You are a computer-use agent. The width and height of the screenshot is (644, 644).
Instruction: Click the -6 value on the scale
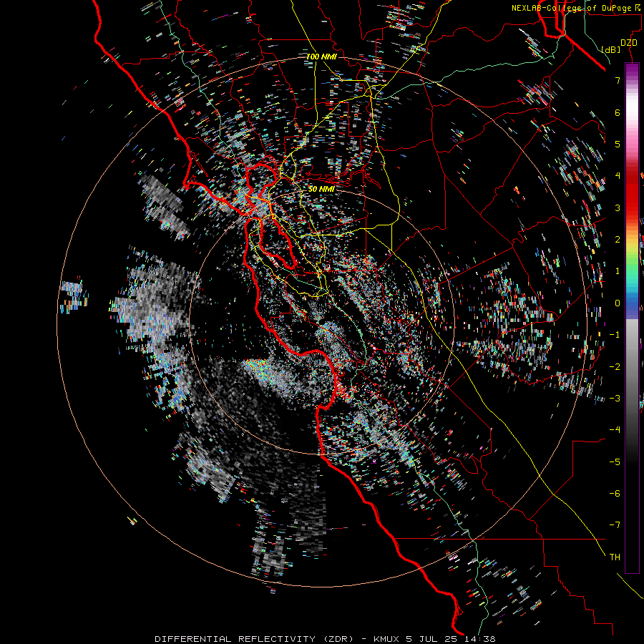[615, 494]
